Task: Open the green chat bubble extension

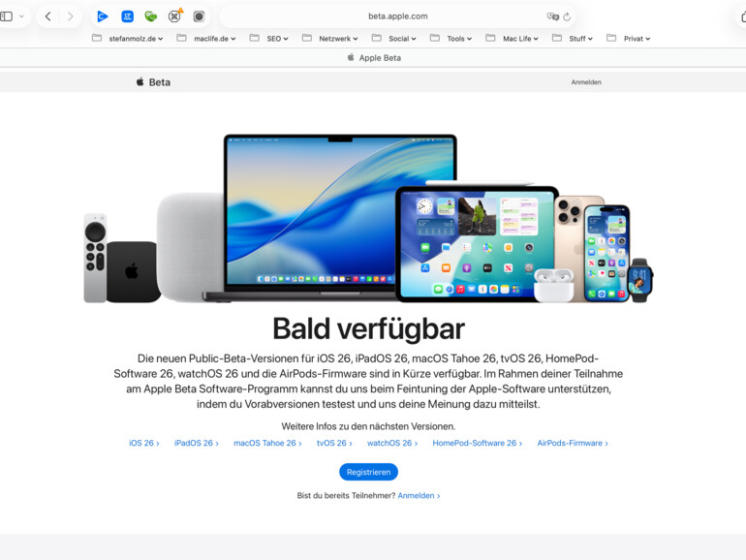Action: tap(151, 16)
